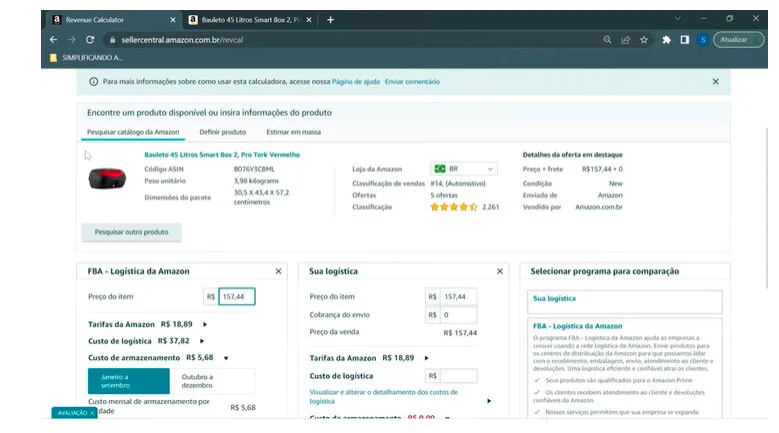
Task: Select the Outubro a dezembro storage period
Action: coord(212,381)
